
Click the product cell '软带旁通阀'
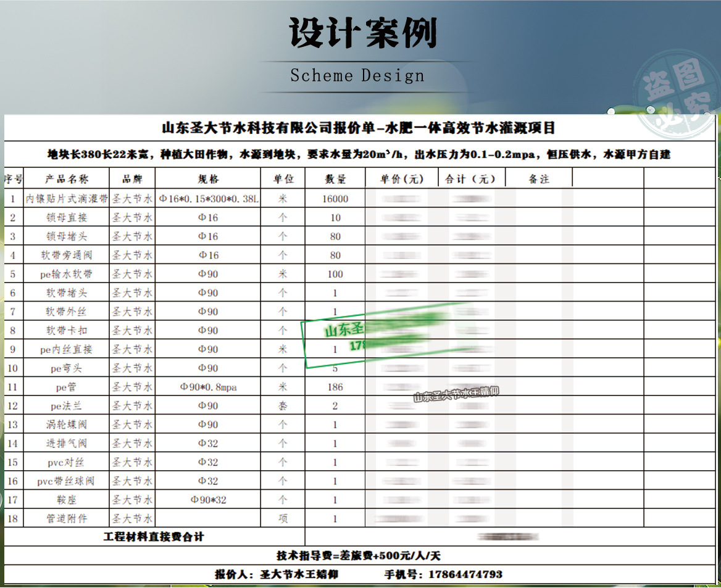[67, 255]
